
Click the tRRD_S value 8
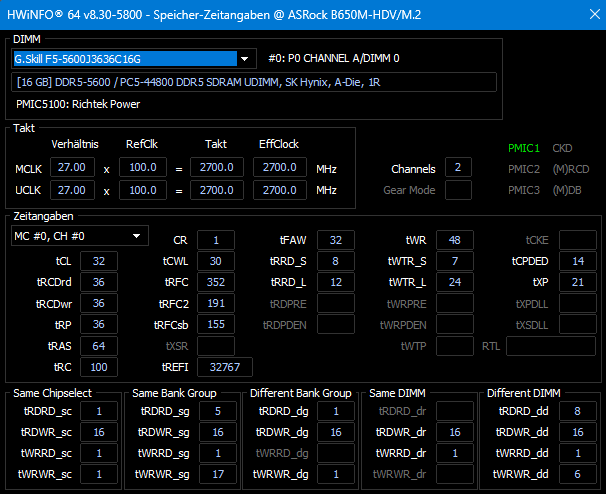tap(335, 261)
